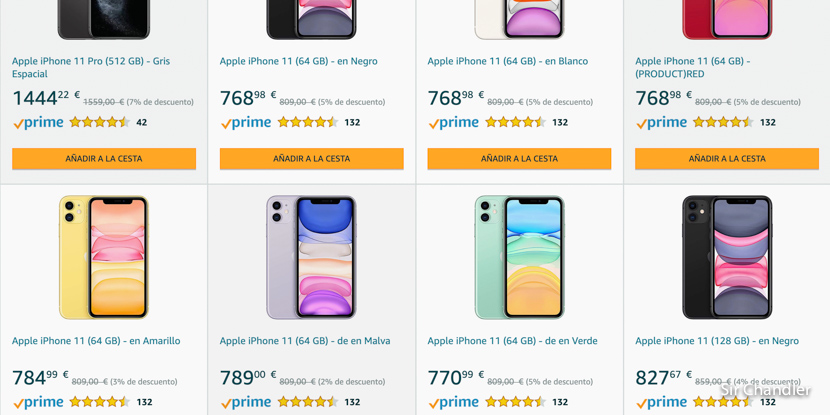The image size is (830, 415).
Task: Open the 42 reviews count for iPhone 11 Pro
Action: [x=141, y=123]
